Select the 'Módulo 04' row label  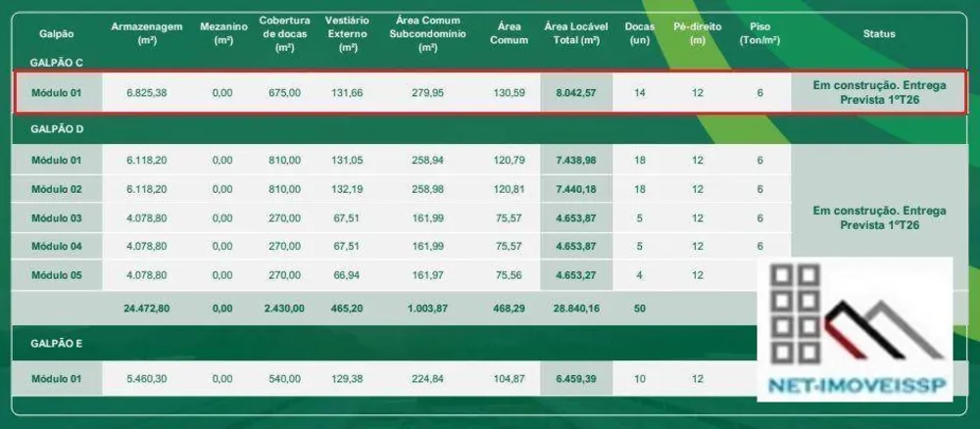56,247
